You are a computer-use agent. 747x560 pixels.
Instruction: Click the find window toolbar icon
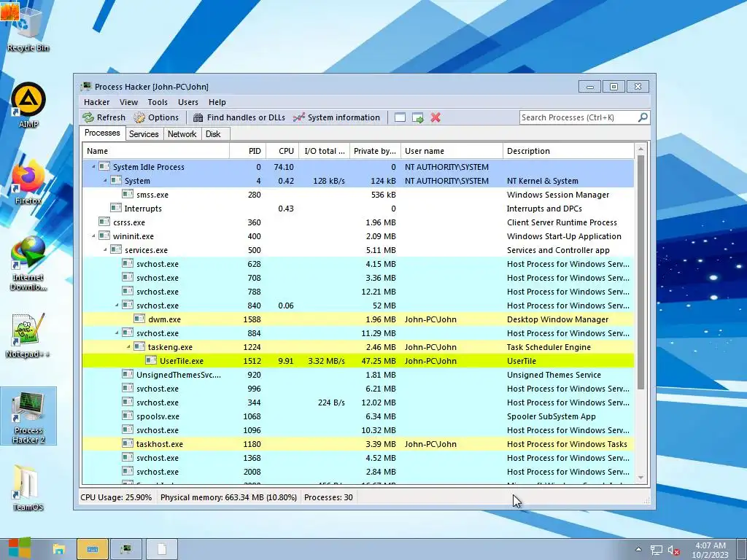click(x=400, y=117)
